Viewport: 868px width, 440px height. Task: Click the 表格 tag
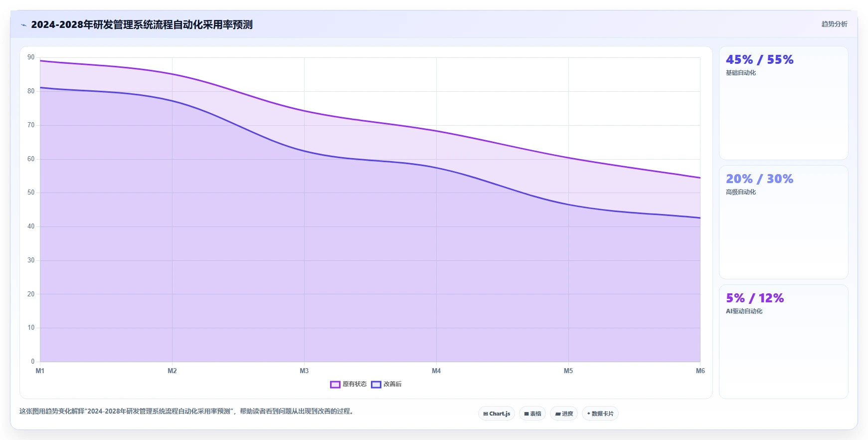(x=532, y=414)
